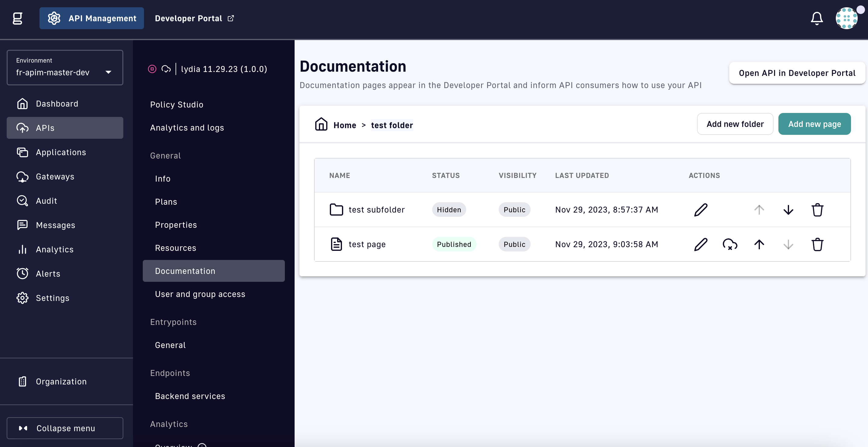The width and height of the screenshot is (868, 447).
Task: Select Plans under the General section
Action: 166,202
